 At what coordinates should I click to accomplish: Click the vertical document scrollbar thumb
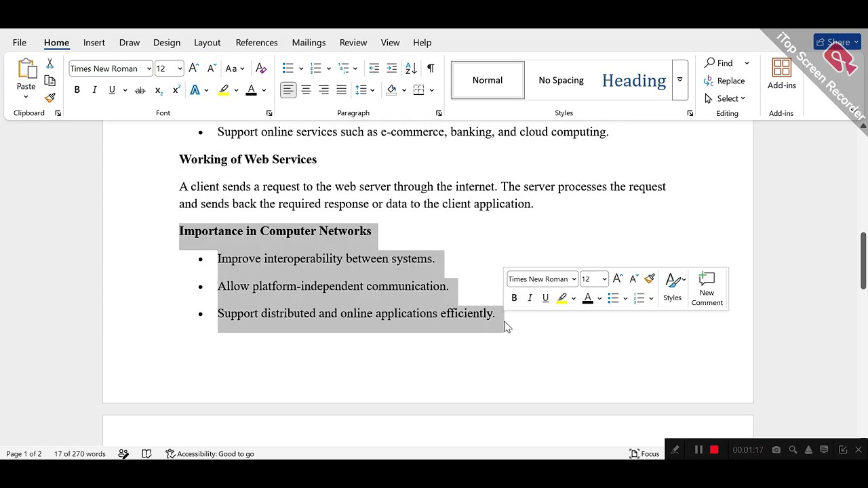[863, 261]
